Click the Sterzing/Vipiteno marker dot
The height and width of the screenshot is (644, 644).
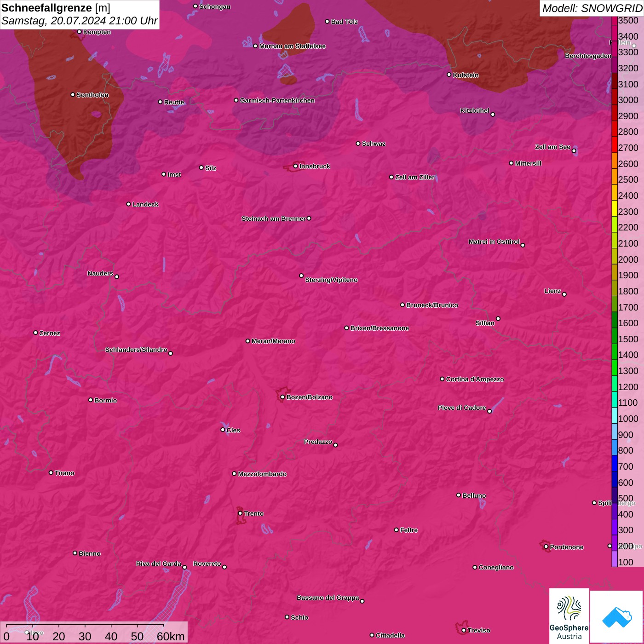tap(301, 276)
